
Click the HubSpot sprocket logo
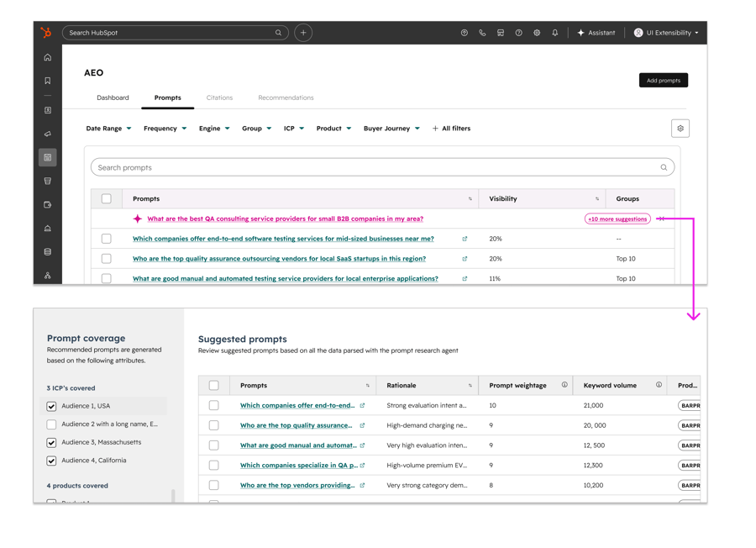(46, 32)
